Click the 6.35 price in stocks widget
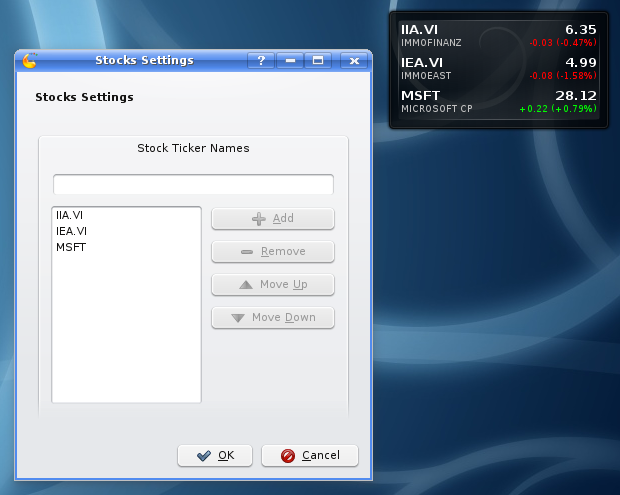The height and width of the screenshot is (495, 620). 580,30
